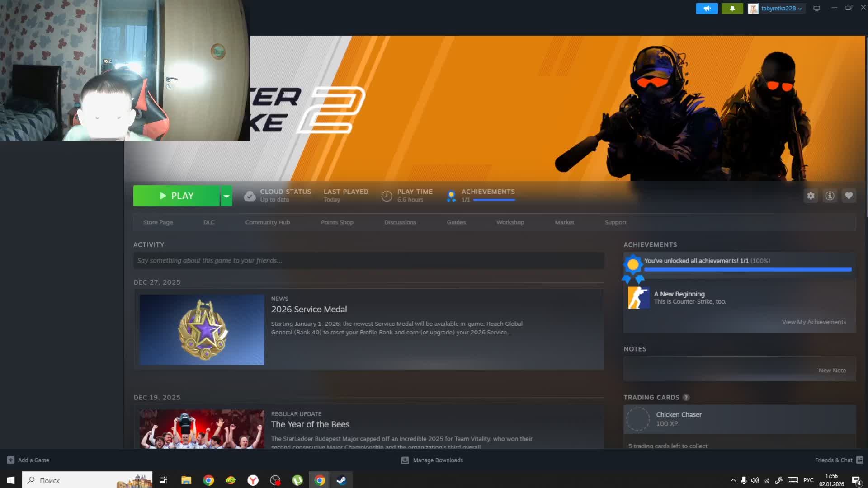Open Friends & Chat icon
The height and width of the screenshot is (488, 868).
point(859,460)
